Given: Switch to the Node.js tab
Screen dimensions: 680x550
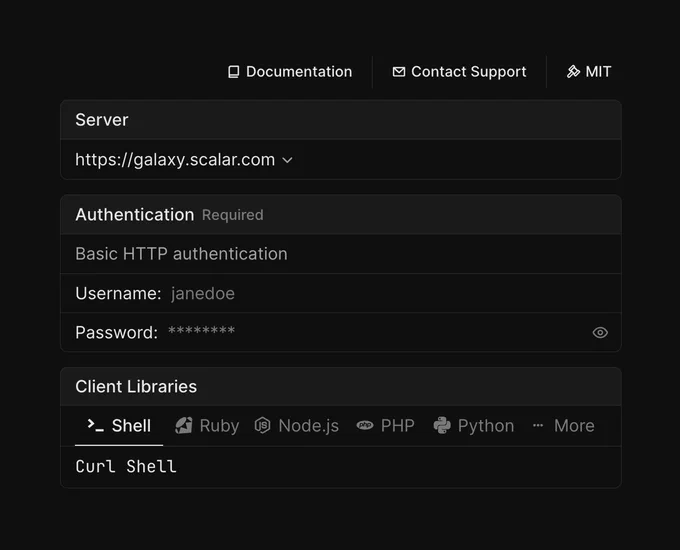Looking at the screenshot, I should coord(297,426).
